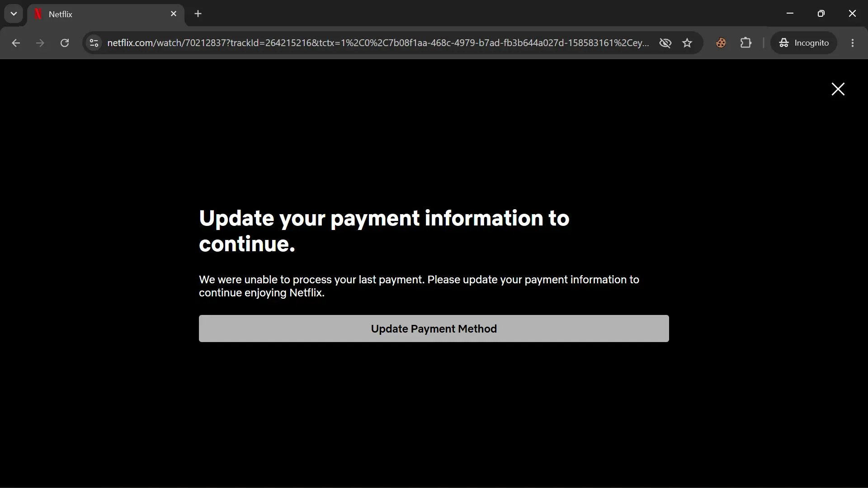The image size is (868, 488).
Task: Open the tab search dropdown arrow
Action: [14, 14]
